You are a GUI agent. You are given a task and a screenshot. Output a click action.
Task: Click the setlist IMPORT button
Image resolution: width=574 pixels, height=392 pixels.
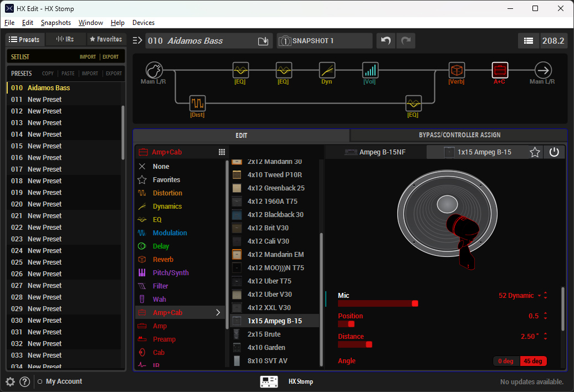[x=88, y=57]
